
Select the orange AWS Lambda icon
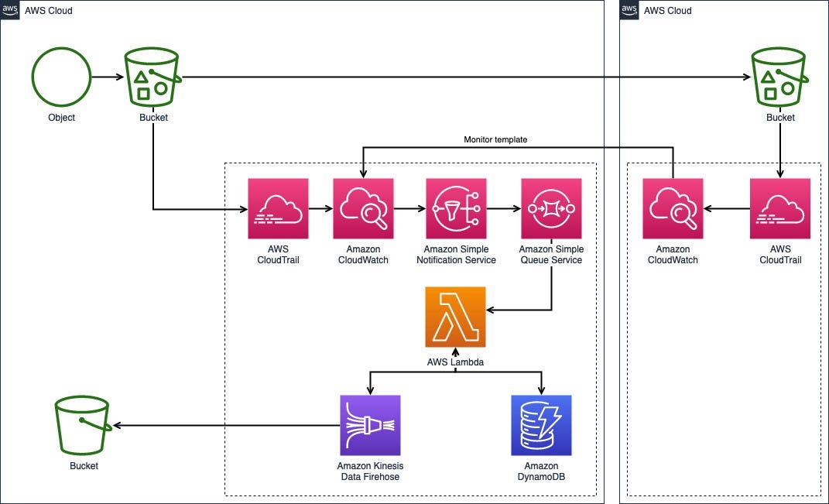point(455,317)
